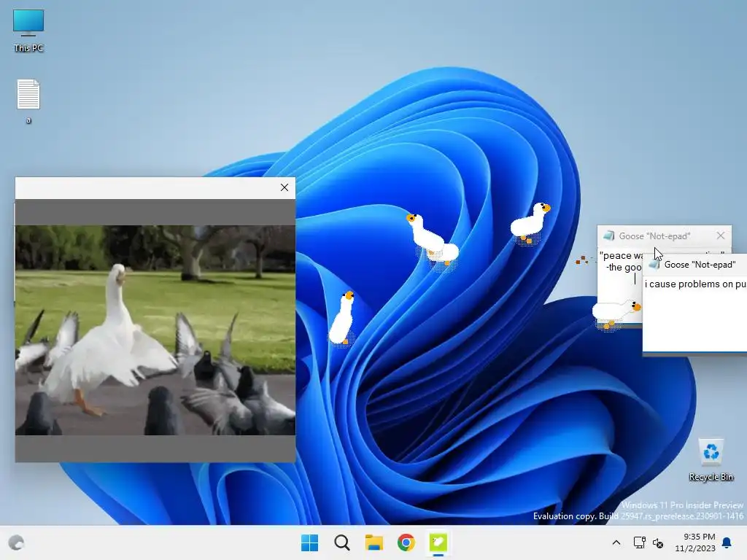
Task: Click the network status tray icon
Action: [639, 542]
